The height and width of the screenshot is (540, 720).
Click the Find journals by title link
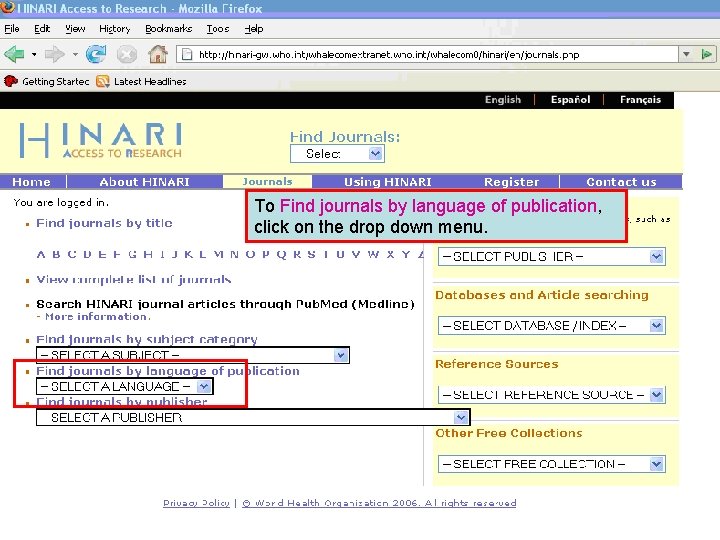pyautogui.click(x=104, y=223)
